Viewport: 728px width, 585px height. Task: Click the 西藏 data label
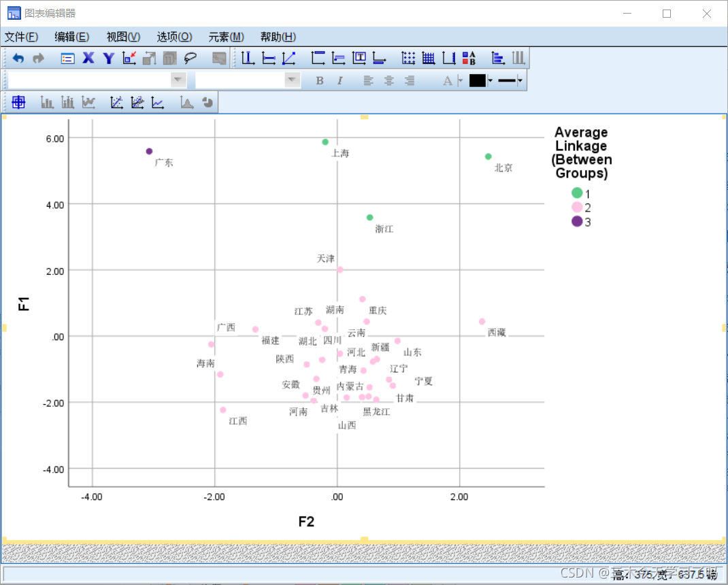[497, 333]
